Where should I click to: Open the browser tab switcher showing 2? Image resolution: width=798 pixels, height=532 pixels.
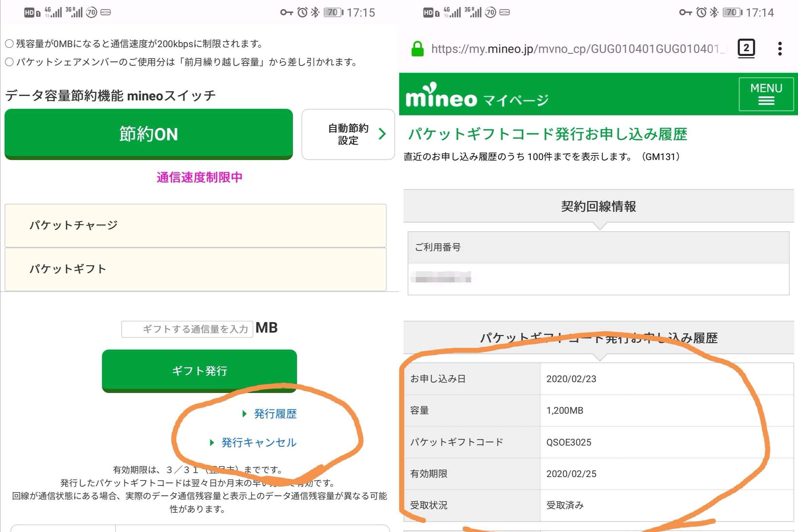point(746,48)
